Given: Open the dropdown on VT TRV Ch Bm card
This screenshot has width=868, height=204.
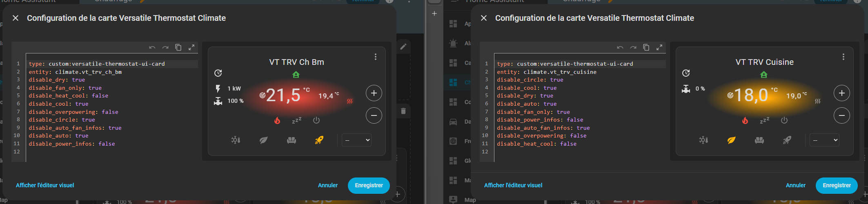Looking at the screenshot, I should (x=357, y=140).
